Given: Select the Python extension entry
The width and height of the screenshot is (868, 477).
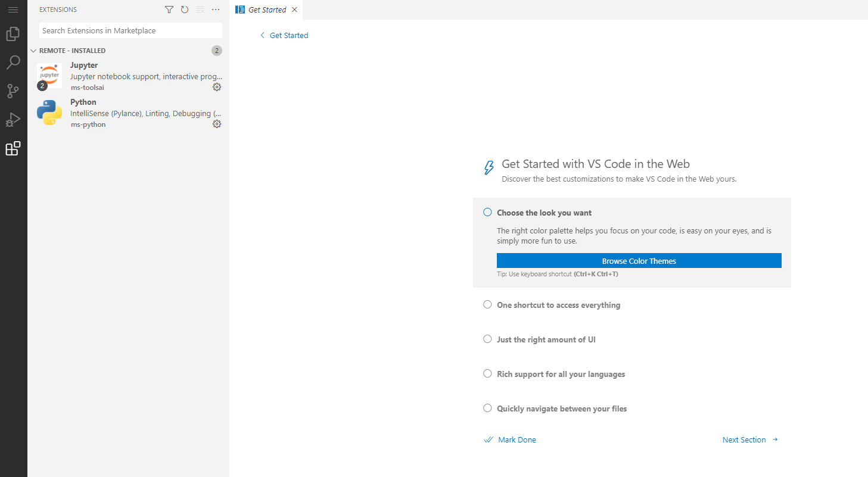Looking at the screenshot, I should (128, 113).
